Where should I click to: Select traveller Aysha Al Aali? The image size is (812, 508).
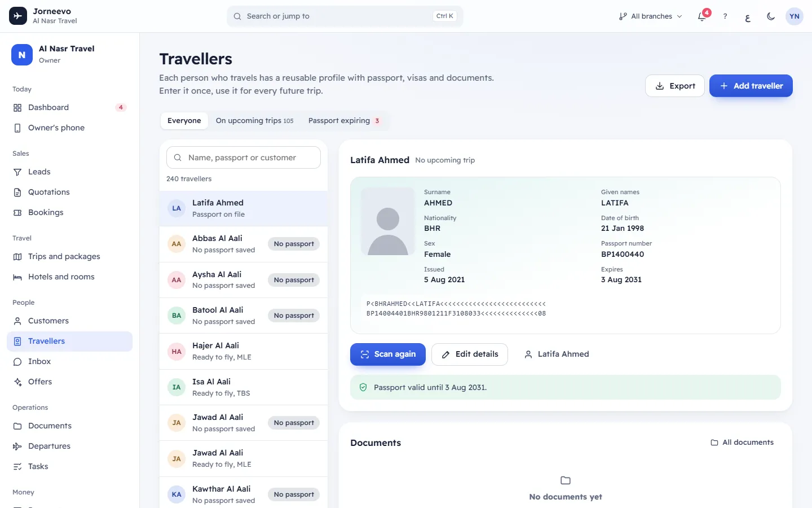(x=244, y=280)
